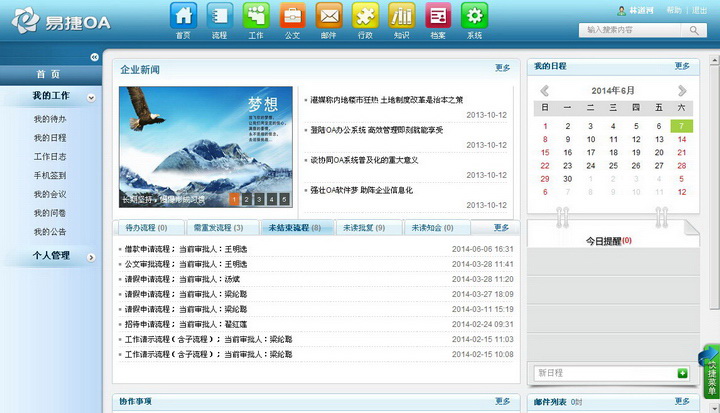Click 更多 link in 协作事项 panel
The width and height of the screenshot is (720, 413).
pyautogui.click(x=502, y=402)
